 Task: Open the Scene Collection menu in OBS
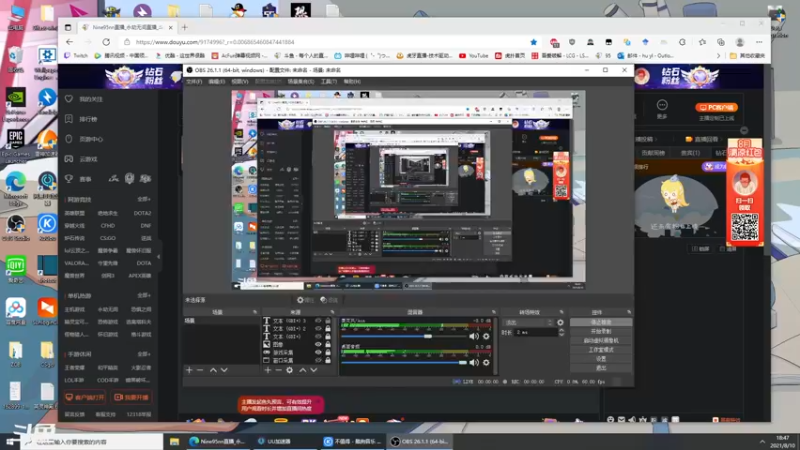click(301, 82)
